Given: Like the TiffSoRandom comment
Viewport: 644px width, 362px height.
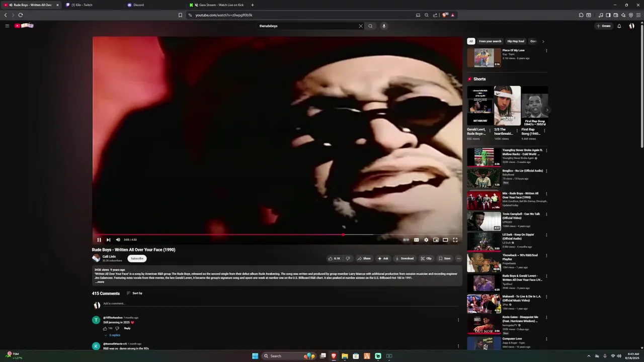Looking at the screenshot, I should [x=105, y=328].
